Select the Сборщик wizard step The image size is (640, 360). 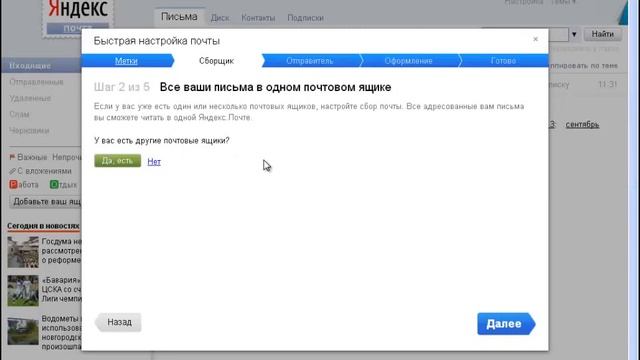[x=216, y=61]
